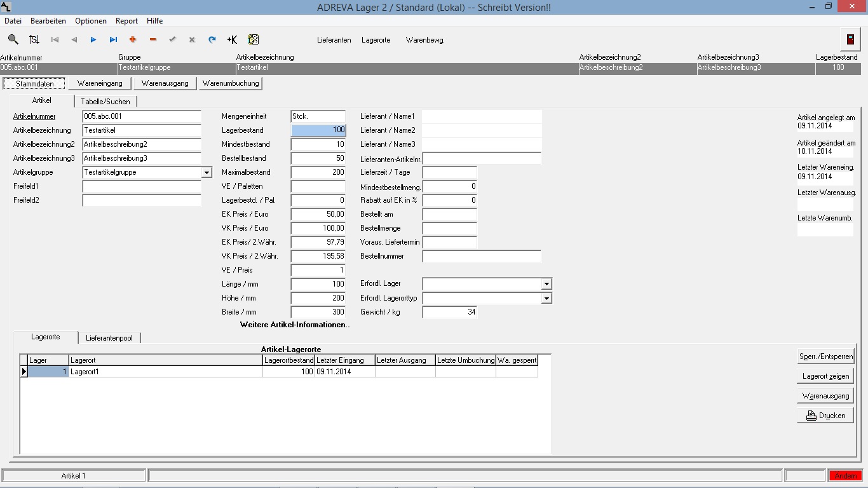
Task: Open the Report menu
Action: (127, 21)
